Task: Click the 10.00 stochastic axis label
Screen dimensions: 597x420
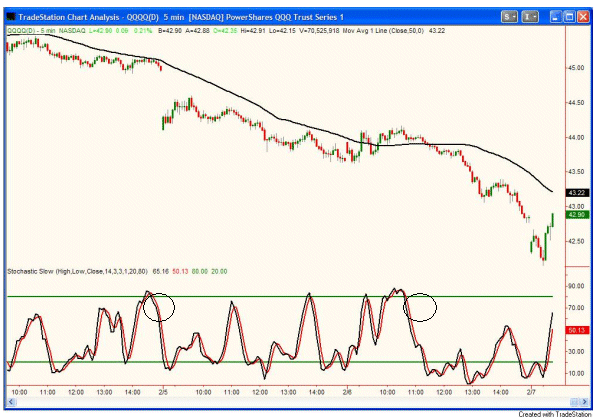Action: [x=576, y=374]
